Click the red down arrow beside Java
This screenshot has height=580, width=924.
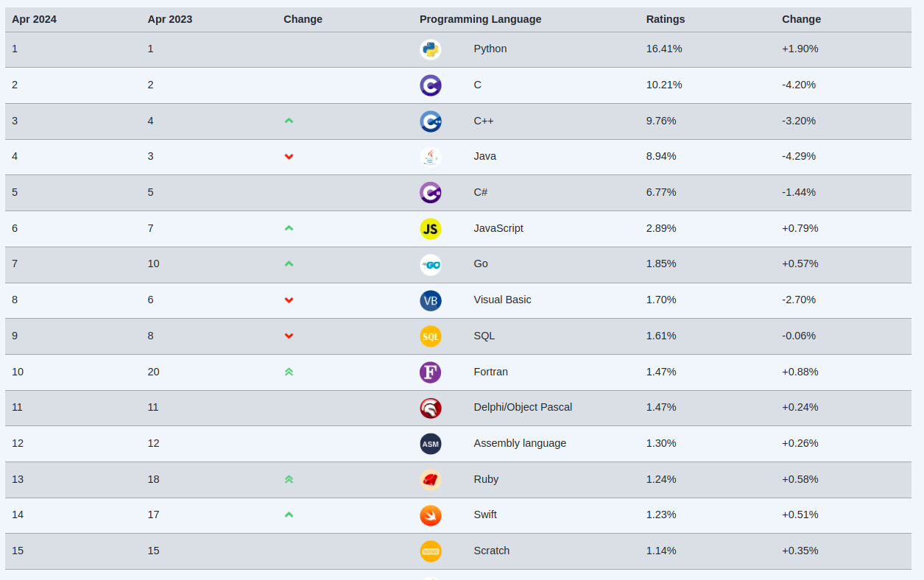click(289, 157)
